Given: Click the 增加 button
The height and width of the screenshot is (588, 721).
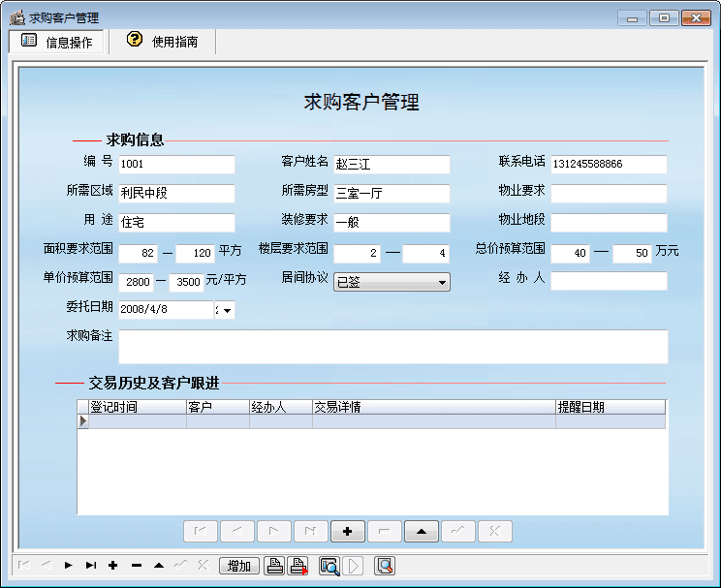Looking at the screenshot, I should click(239, 566).
